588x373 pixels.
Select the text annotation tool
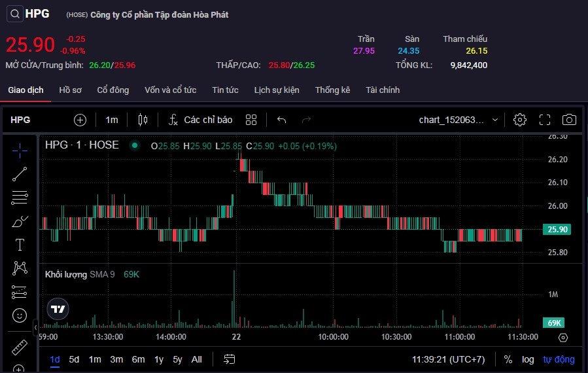coord(20,245)
